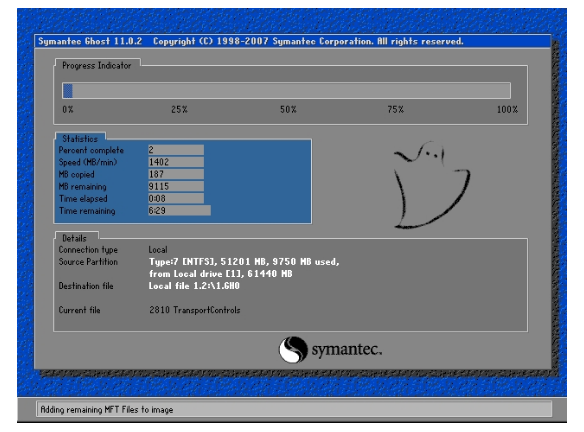This screenshot has height=432, width=584.
Task: Select the Statistics panel label
Action: point(80,139)
